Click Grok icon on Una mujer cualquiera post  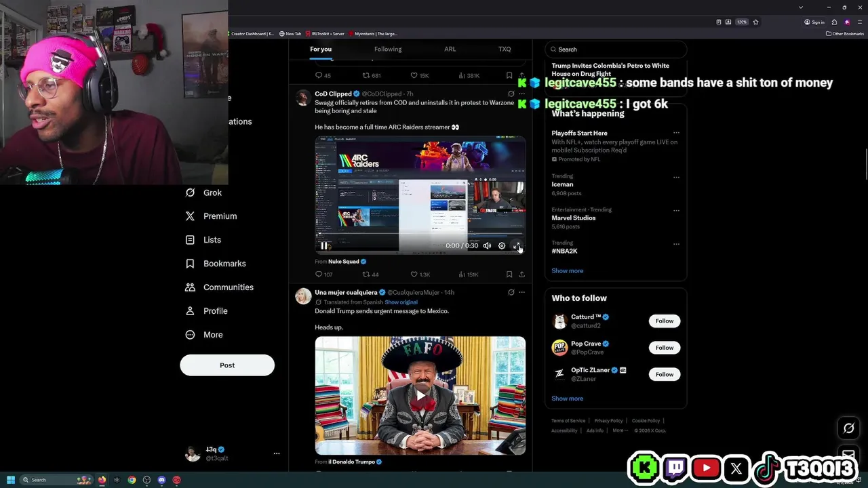[x=511, y=292]
